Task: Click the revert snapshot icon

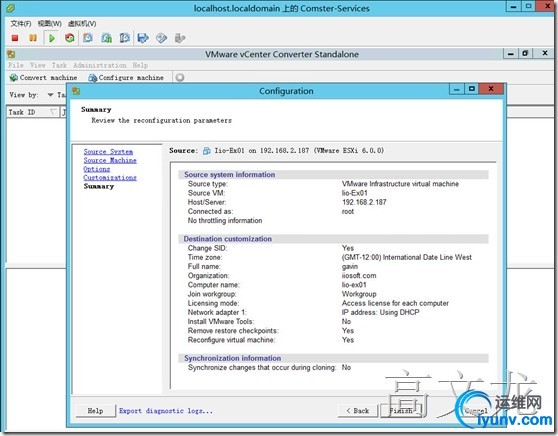Action: click(106, 38)
